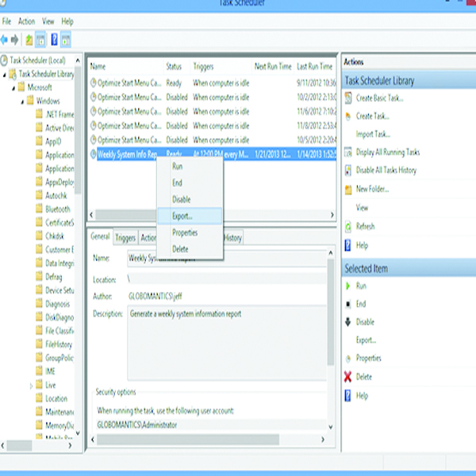Toggle the Show/Hide Console Tree toolbar icon

40,40
